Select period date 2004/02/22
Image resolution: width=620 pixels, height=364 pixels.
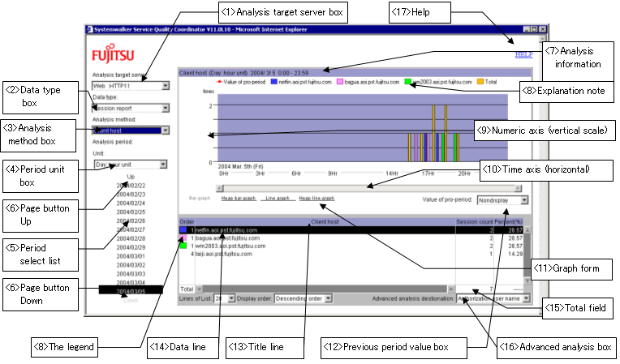(131, 186)
